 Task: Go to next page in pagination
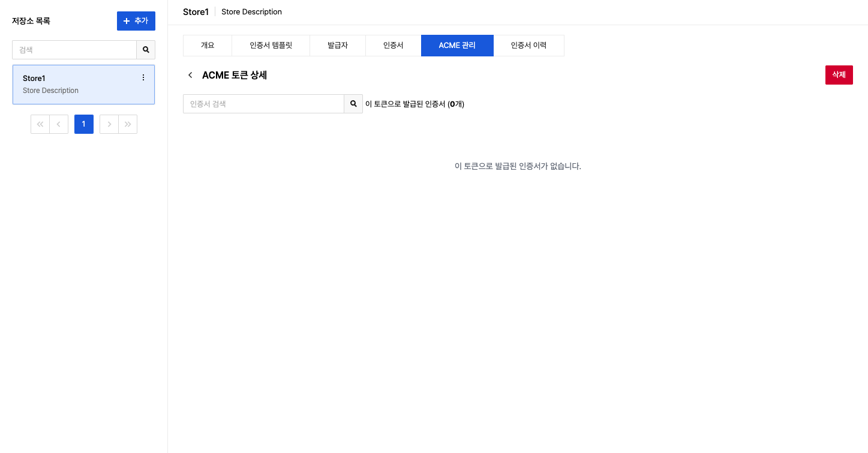(109, 124)
